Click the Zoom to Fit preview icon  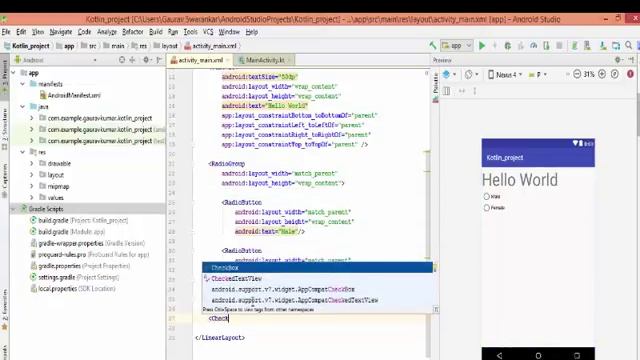click(615, 74)
